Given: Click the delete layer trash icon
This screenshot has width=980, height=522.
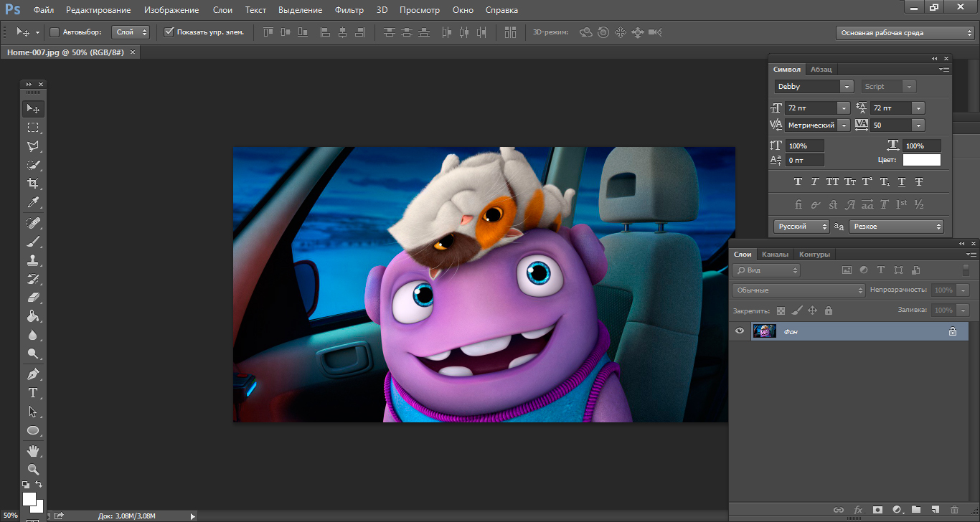Looking at the screenshot, I should point(953,510).
